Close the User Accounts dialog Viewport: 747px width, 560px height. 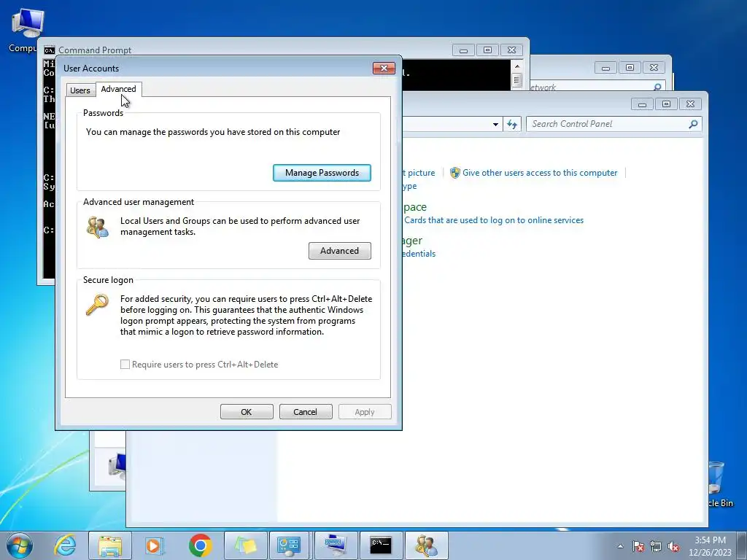click(384, 68)
